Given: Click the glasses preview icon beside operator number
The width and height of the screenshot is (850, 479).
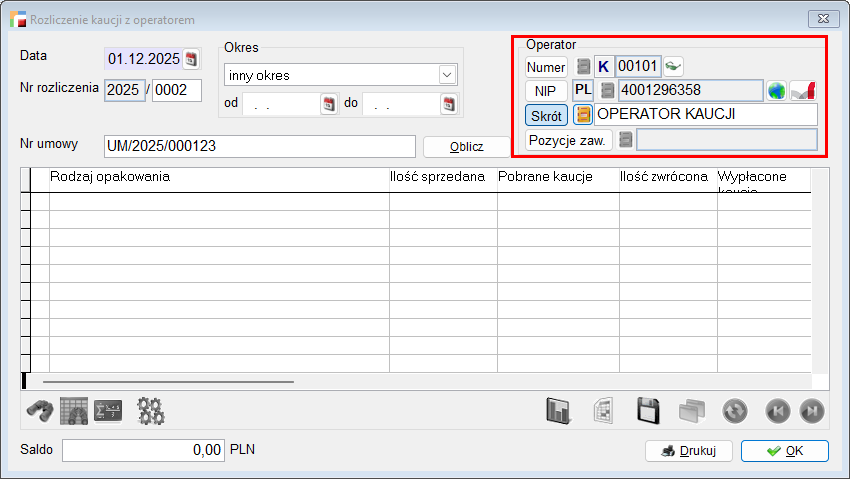Looking at the screenshot, I should pyautogui.click(x=674, y=67).
